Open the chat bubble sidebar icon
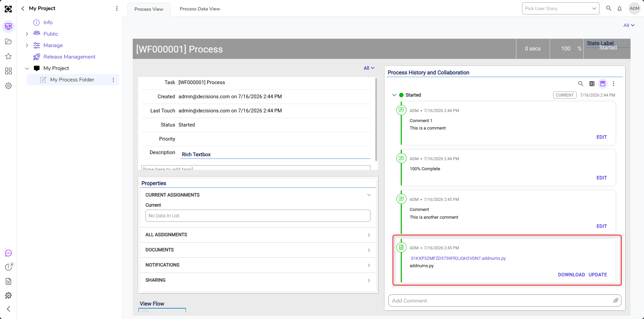644x319 pixels. [8, 253]
